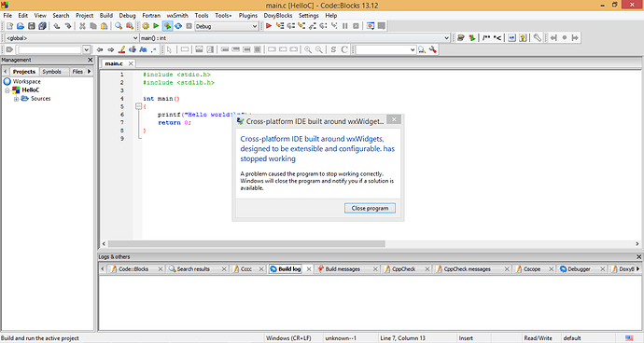
Task: Open the Debug build target dropdown
Action: [x=255, y=26]
